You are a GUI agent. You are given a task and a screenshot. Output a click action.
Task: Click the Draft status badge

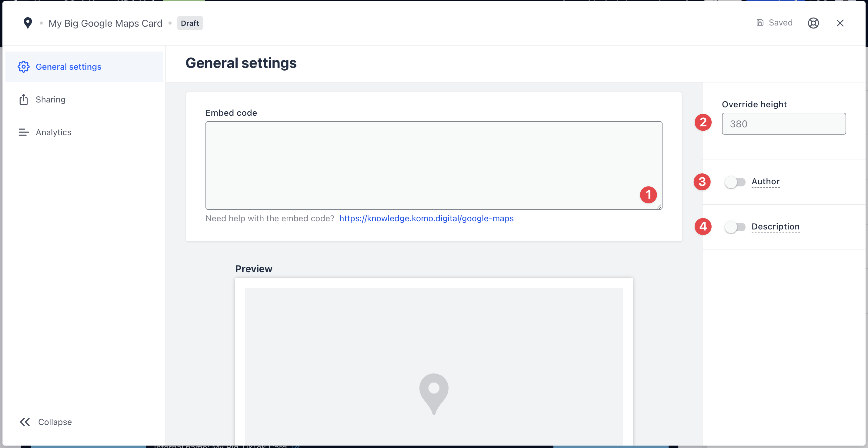(x=190, y=23)
